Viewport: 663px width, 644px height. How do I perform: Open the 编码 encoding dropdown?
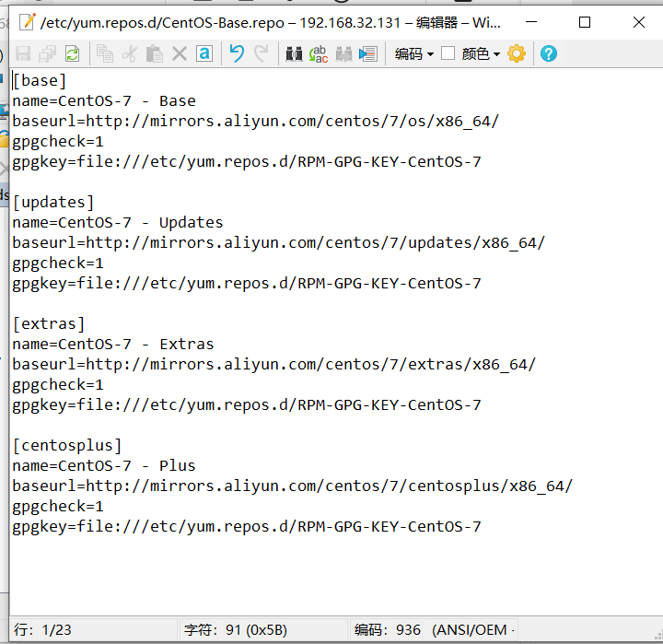coord(414,54)
